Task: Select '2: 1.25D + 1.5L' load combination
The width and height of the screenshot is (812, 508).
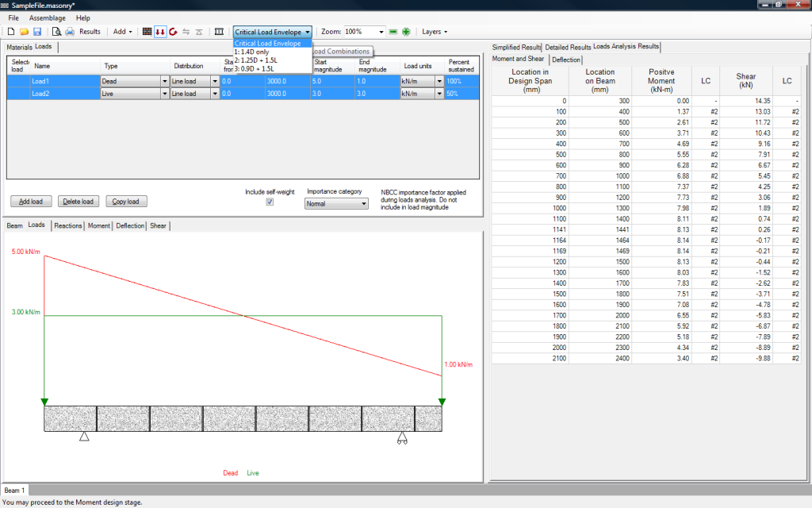Action: (256, 60)
